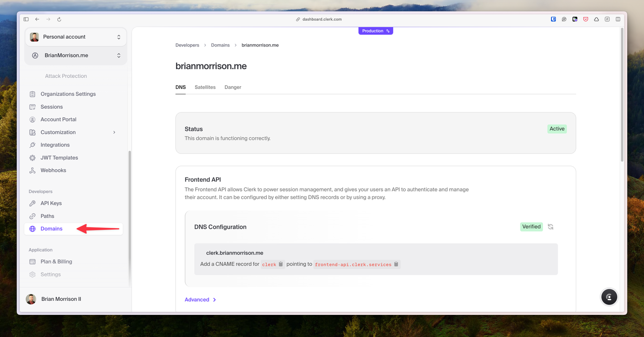Click the Webhooks icon
This screenshot has width=644, height=337.
(32, 170)
